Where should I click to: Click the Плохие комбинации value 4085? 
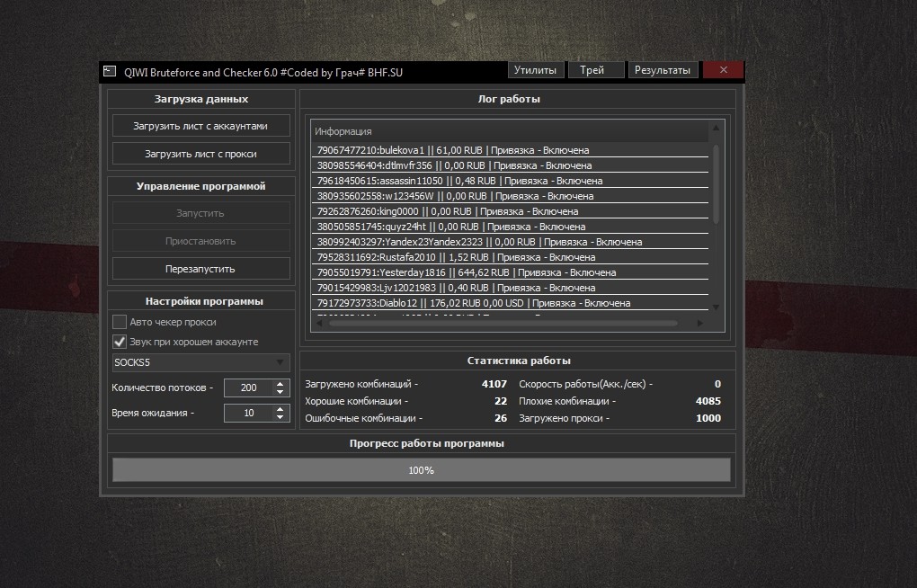(x=708, y=401)
